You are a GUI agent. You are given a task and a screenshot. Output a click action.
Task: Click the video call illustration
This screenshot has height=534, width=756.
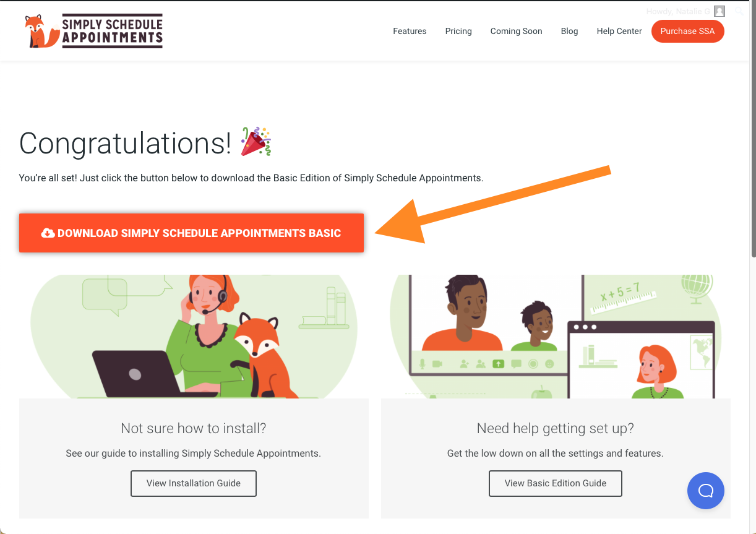[x=556, y=336]
